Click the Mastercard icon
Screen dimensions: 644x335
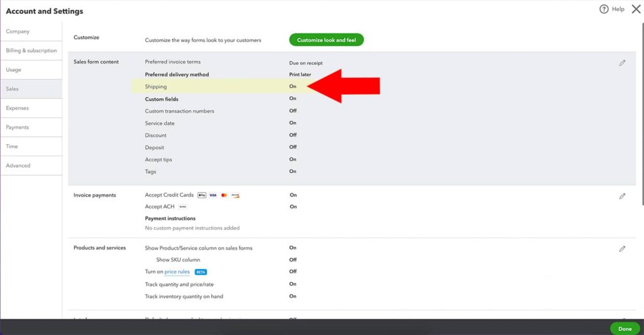click(224, 195)
